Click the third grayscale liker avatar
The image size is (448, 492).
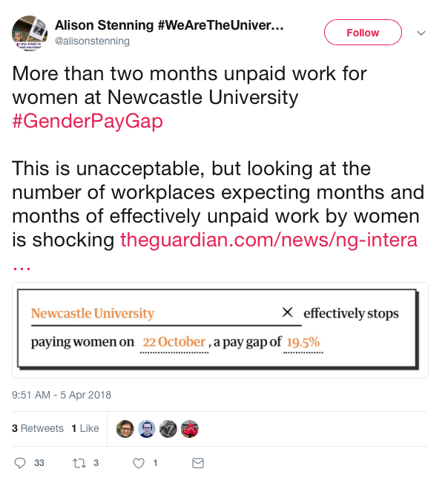tap(168, 429)
